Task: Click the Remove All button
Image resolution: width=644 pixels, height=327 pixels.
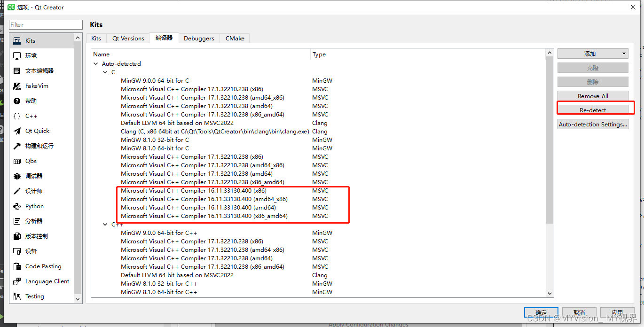Action: point(593,96)
